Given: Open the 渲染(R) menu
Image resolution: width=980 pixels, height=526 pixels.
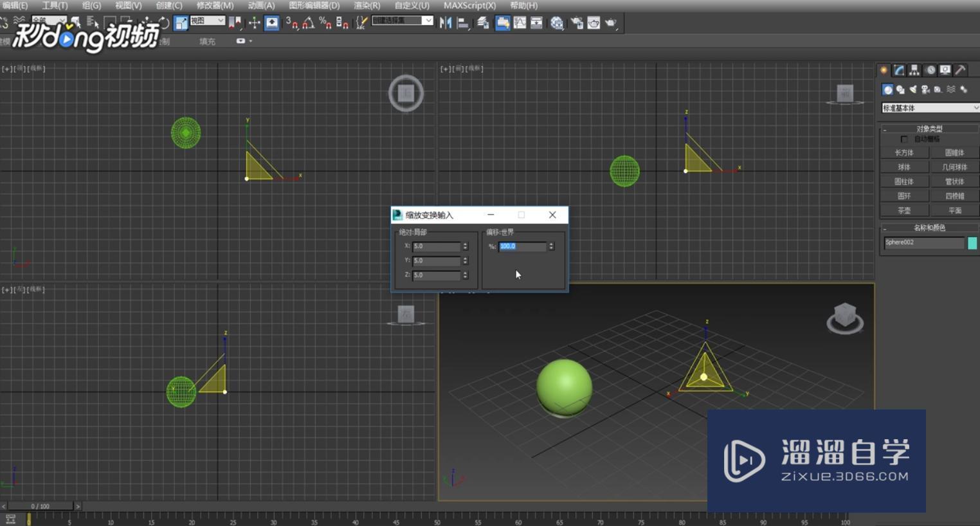Looking at the screenshot, I should (x=367, y=5).
